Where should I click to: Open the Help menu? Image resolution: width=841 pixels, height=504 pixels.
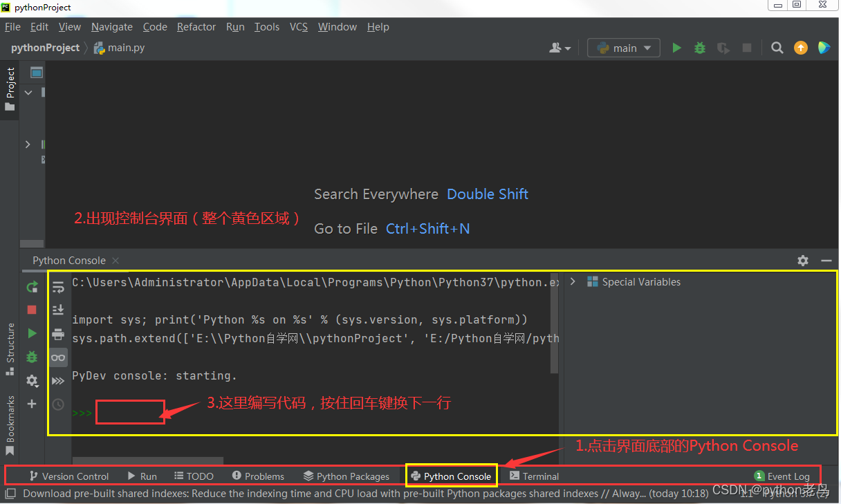point(378,27)
